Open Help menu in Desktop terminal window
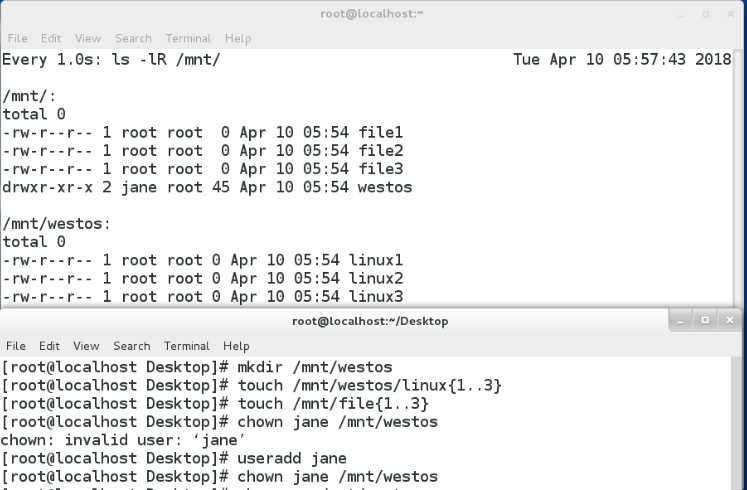The image size is (747, 490). pyautogui.click(x=236, y=346)
